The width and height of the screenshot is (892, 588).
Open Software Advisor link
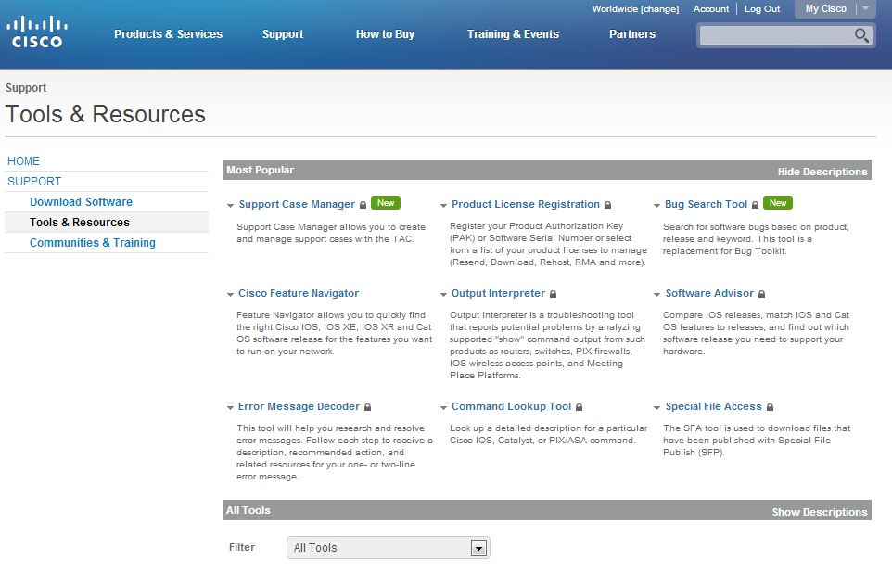(x=709, y=294)
